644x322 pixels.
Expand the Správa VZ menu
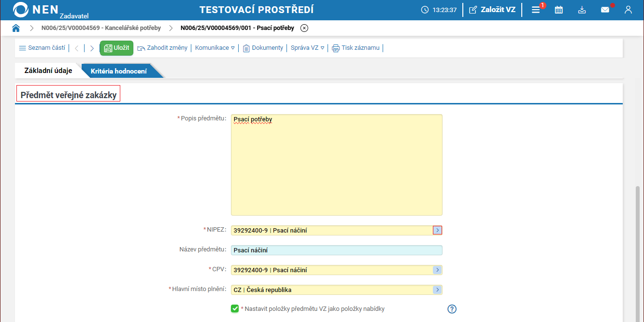click(x=307, y=48)
